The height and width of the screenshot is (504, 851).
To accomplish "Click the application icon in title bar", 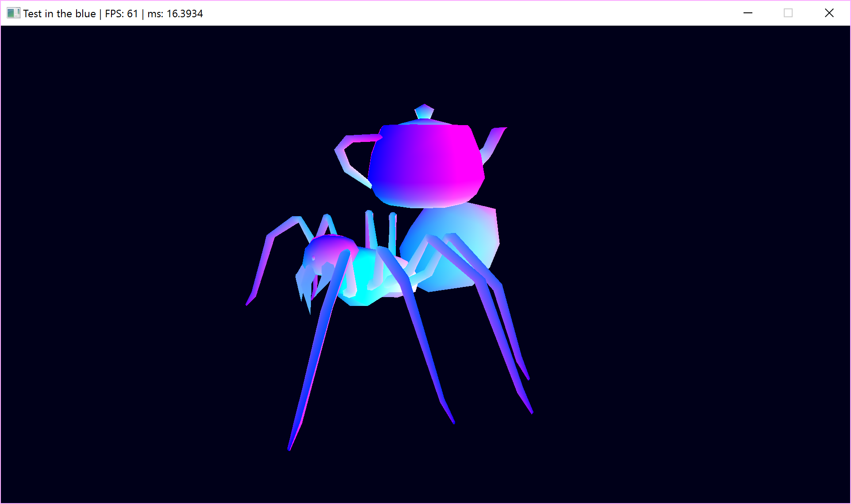I will 13,13.
